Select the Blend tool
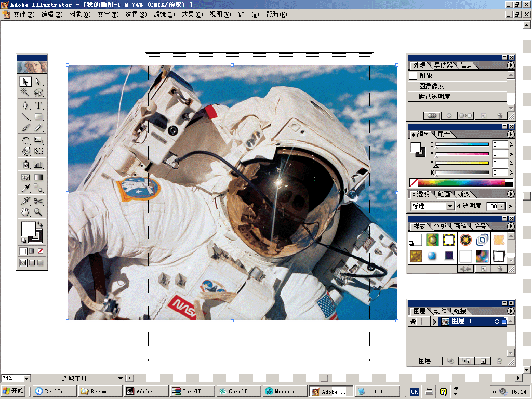The height and width of the screenshot is (399, 532). pos(38,188)
